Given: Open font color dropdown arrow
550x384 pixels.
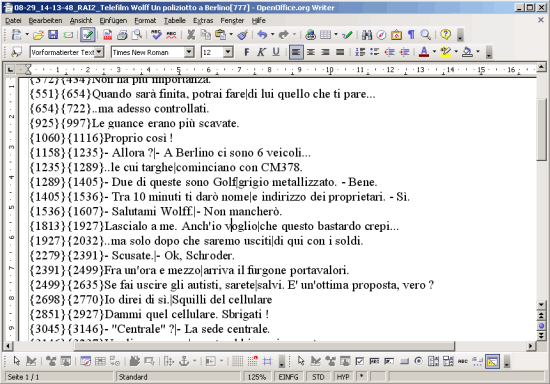Looking at the screenshot, I should click(434, 52).
